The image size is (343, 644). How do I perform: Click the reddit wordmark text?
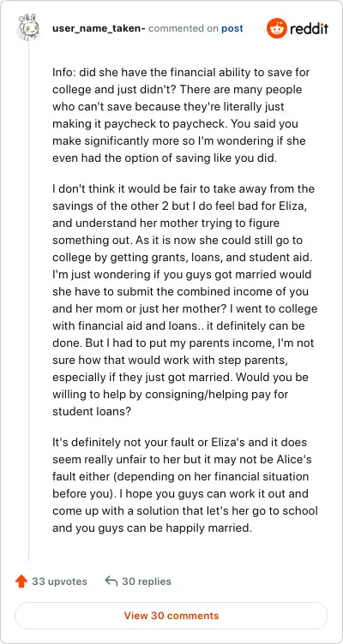click(x=310, y=29)
